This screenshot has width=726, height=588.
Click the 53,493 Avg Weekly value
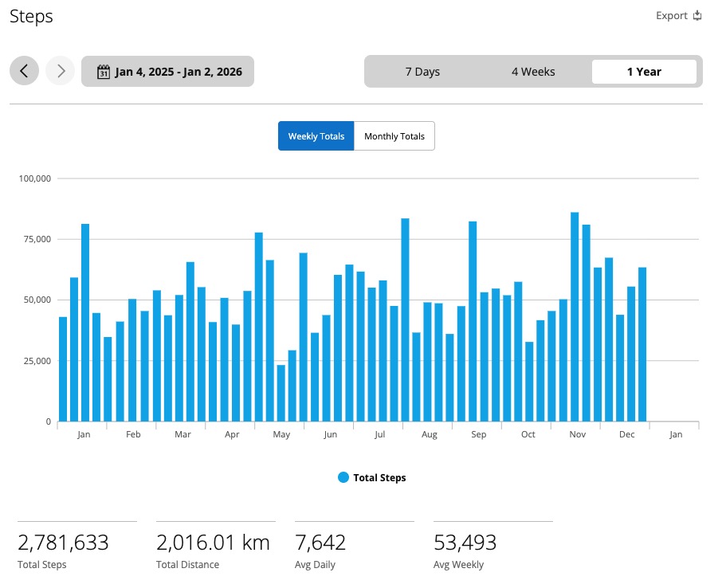(x=465, y=543)
